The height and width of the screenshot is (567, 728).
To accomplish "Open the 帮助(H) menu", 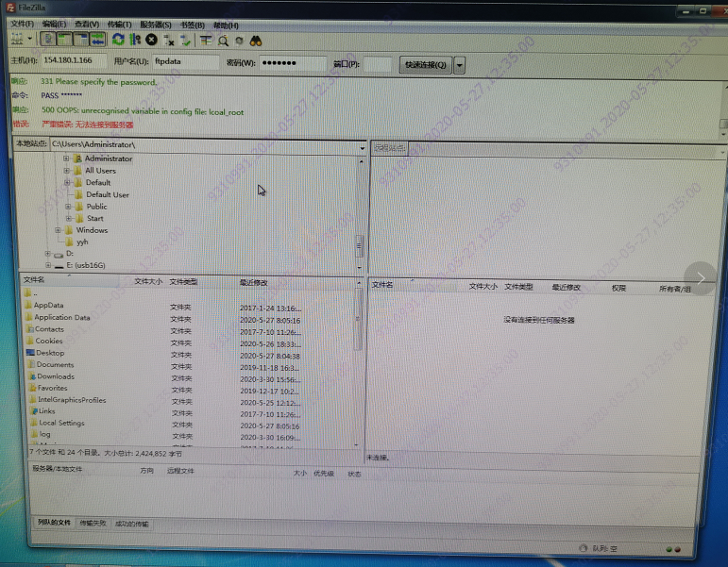I will click(226, 25).
